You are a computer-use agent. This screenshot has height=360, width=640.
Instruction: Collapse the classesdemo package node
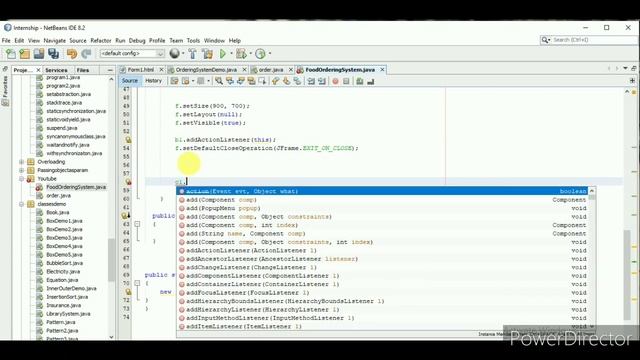click(22, 204)
